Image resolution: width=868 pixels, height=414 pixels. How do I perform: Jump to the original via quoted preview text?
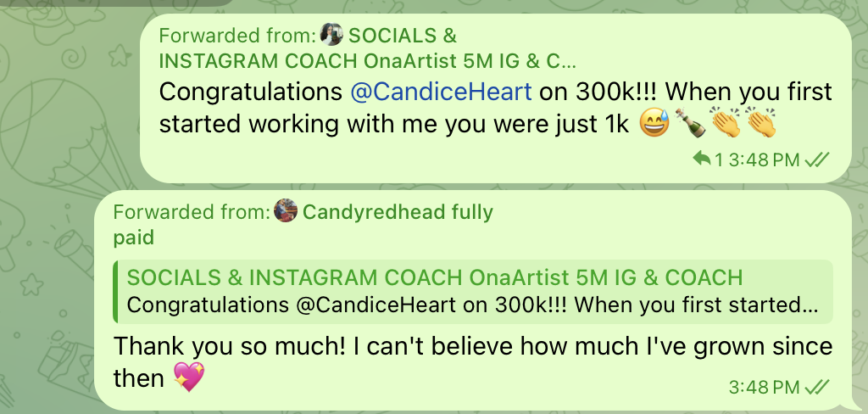pyautogui.click(x=472, y=305)
